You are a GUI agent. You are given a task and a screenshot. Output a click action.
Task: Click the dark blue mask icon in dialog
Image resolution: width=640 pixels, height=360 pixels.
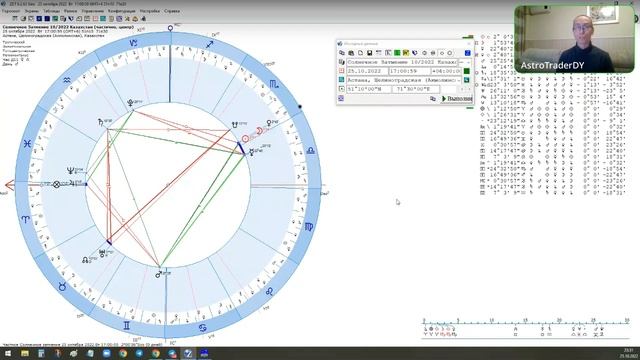[415, 53]
